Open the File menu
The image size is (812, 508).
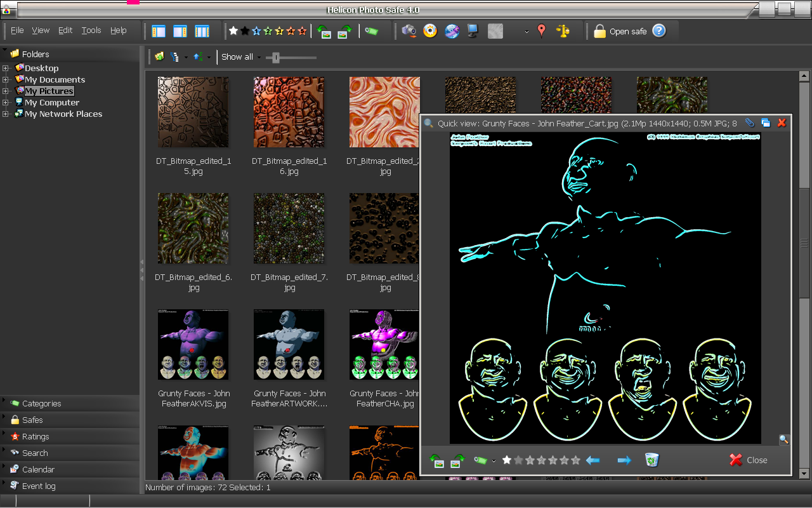tap(17, 30)
